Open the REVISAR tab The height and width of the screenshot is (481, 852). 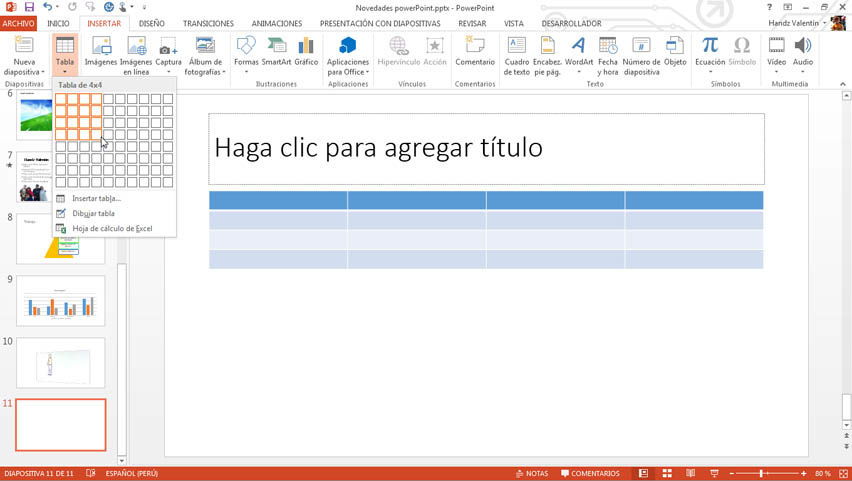click(472, 23)
